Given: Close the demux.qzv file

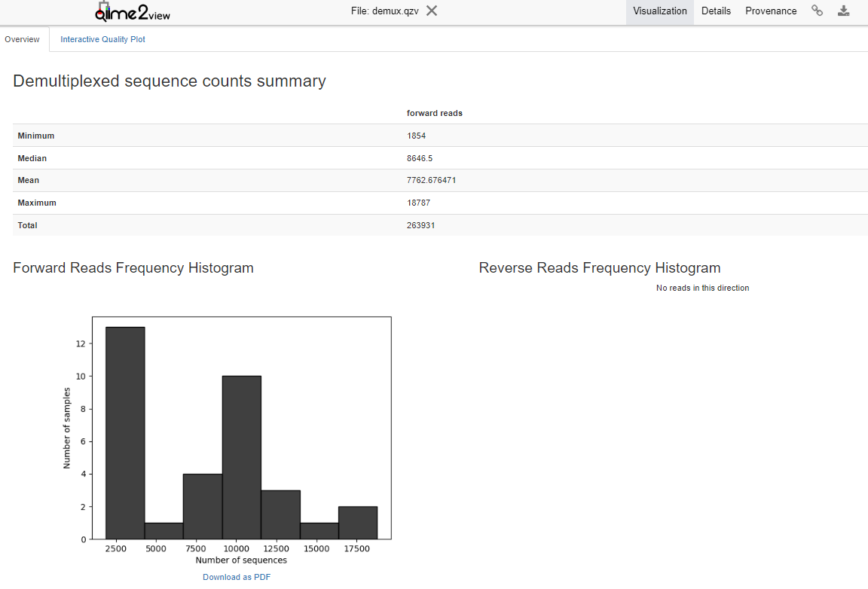Looking at the screenshot, I should tap(431, 11).
